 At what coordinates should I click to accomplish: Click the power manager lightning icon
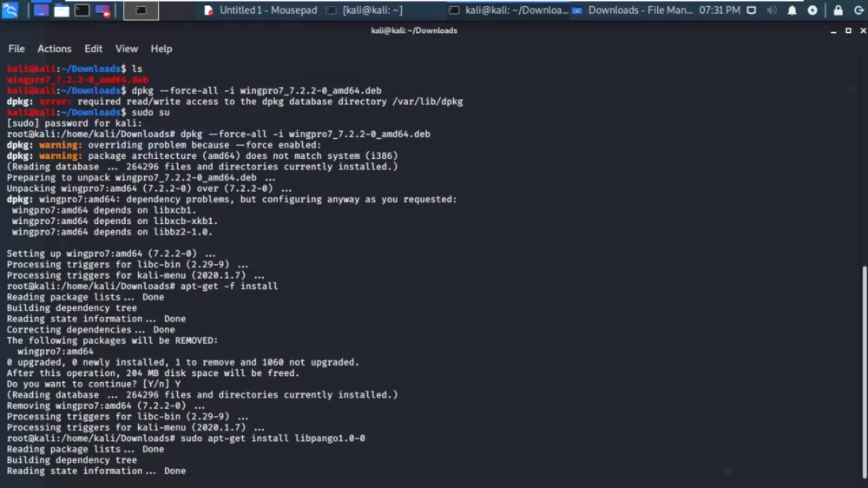[812, 10]
